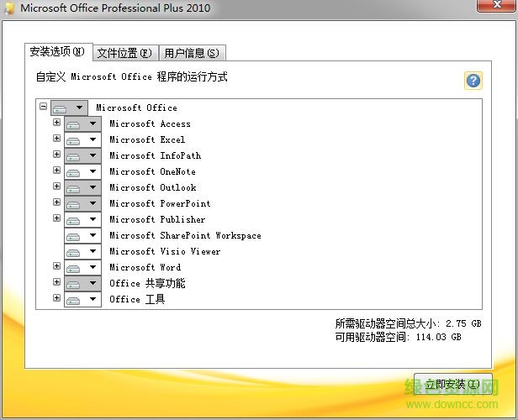Image resolution: width=518 pixels, height=420 pixels.
Task: Open install options drive icon for Visio Viewer
Action: pos(82,252)
